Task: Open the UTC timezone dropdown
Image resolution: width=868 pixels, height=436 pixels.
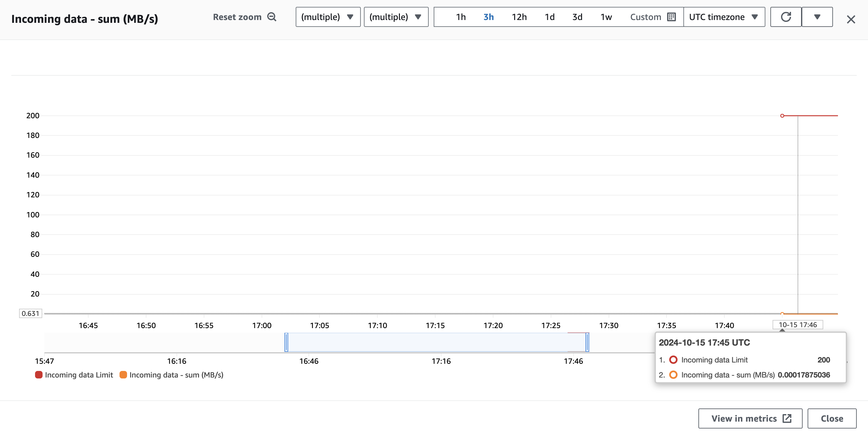Action: click(724, 17)
